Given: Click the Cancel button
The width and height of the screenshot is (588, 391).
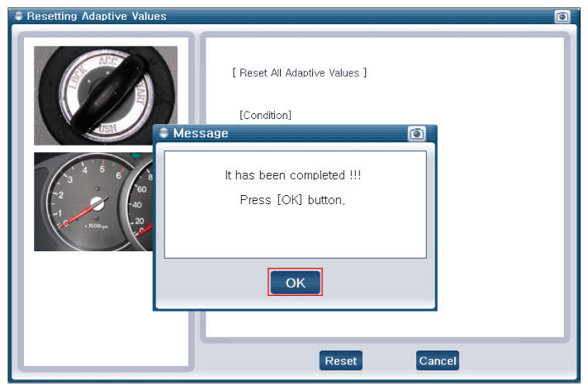Looking at the screenshot, I should coord(437,360).
